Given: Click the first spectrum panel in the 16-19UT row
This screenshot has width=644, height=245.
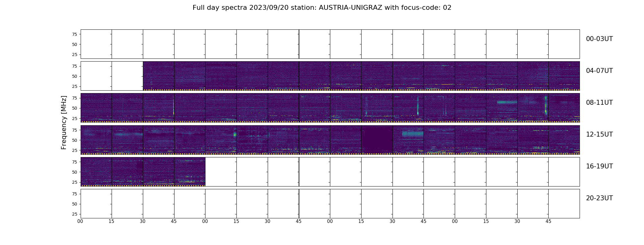Looking at the screenshot, I should click(96, 172).
